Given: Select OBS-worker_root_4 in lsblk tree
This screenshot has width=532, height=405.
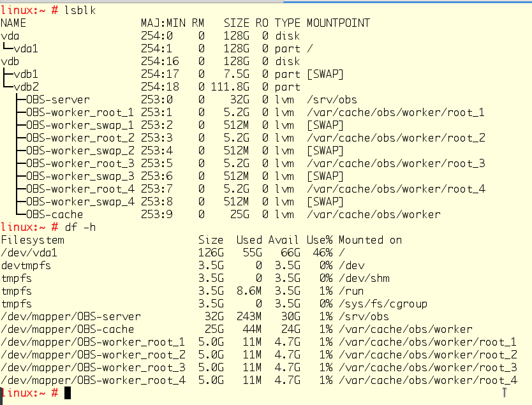Looking at the screenshot, I should tap(80, 189).
